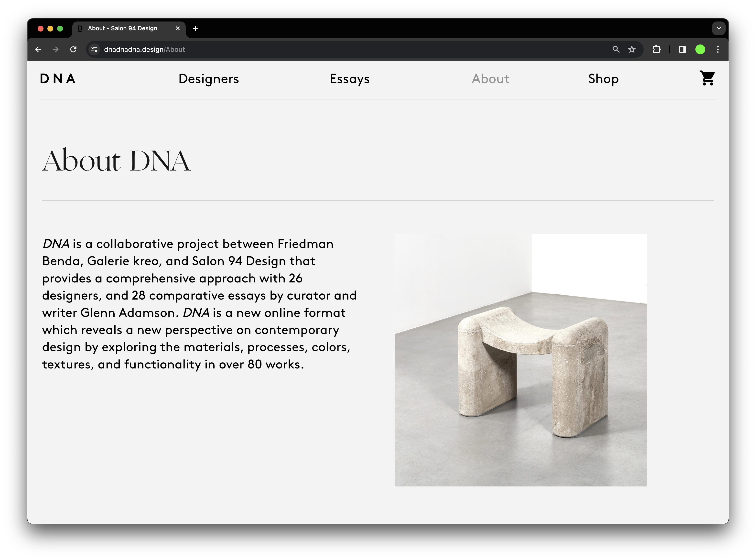Viewport: 756px width, 560px height.
Task: Open the green profile avatar
Action: click(x=700, y=50)
